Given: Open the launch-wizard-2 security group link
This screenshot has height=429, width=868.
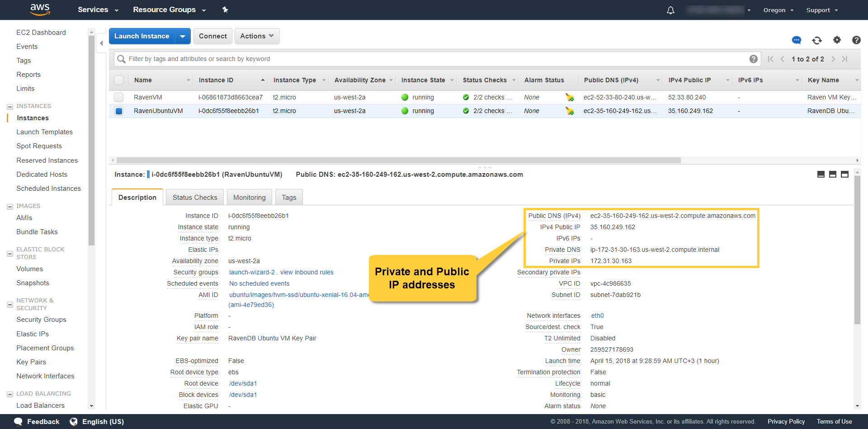Looking at the screenshot, I should tap(252, 272).
